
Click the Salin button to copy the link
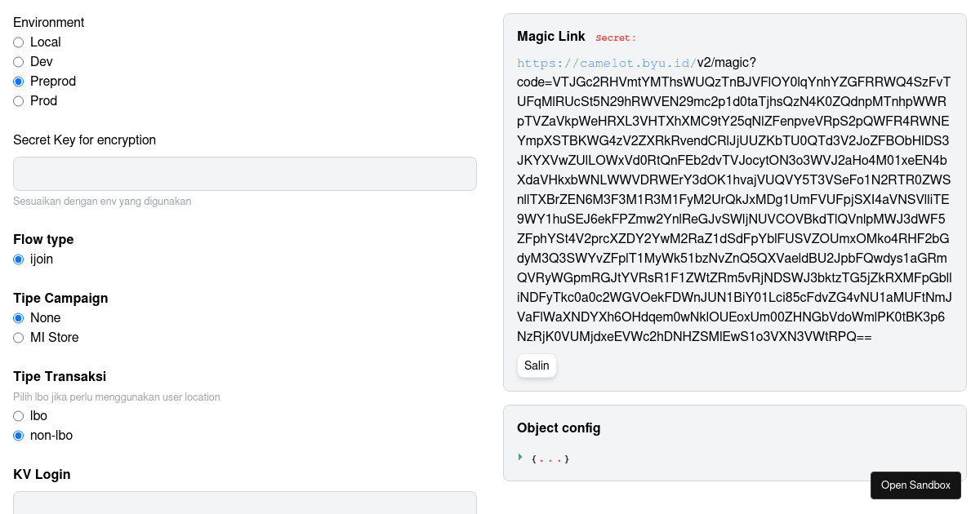537,366
